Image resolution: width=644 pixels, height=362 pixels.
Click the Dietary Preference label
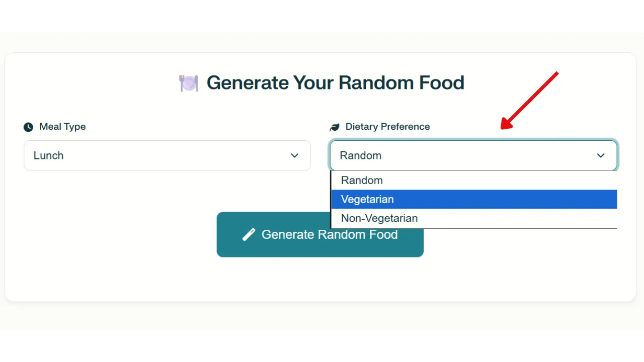click(x=387, y=127)
